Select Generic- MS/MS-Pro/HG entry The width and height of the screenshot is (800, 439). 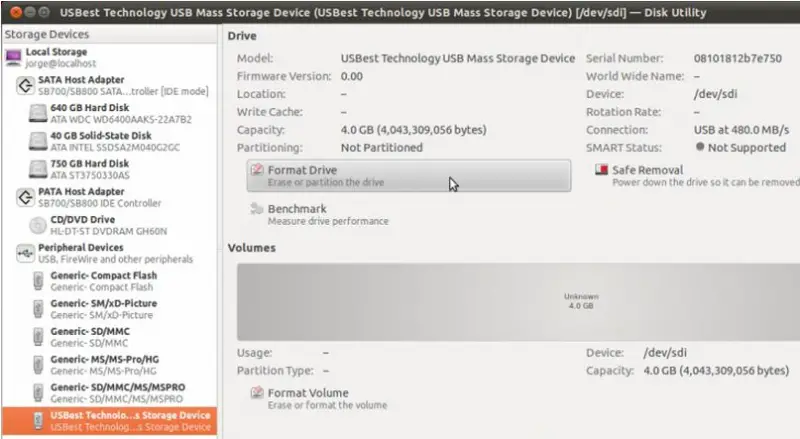pyautogui.click(x=109, y=365)
